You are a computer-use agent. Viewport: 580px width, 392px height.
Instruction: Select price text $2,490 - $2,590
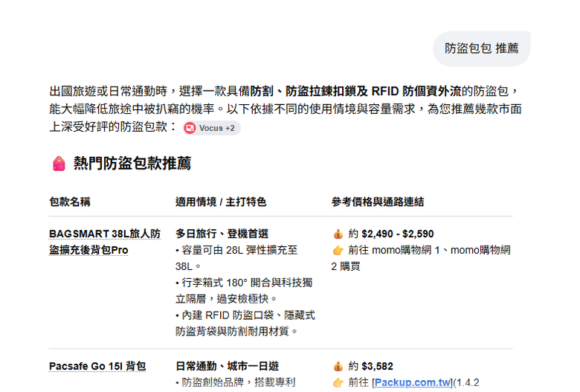pos(398,234)
